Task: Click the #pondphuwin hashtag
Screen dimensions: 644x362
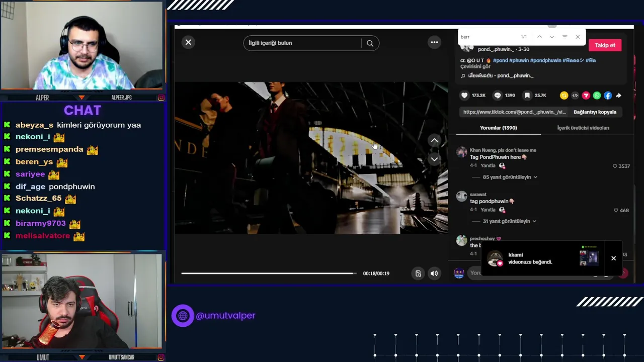Action: [x=546, y=60]
